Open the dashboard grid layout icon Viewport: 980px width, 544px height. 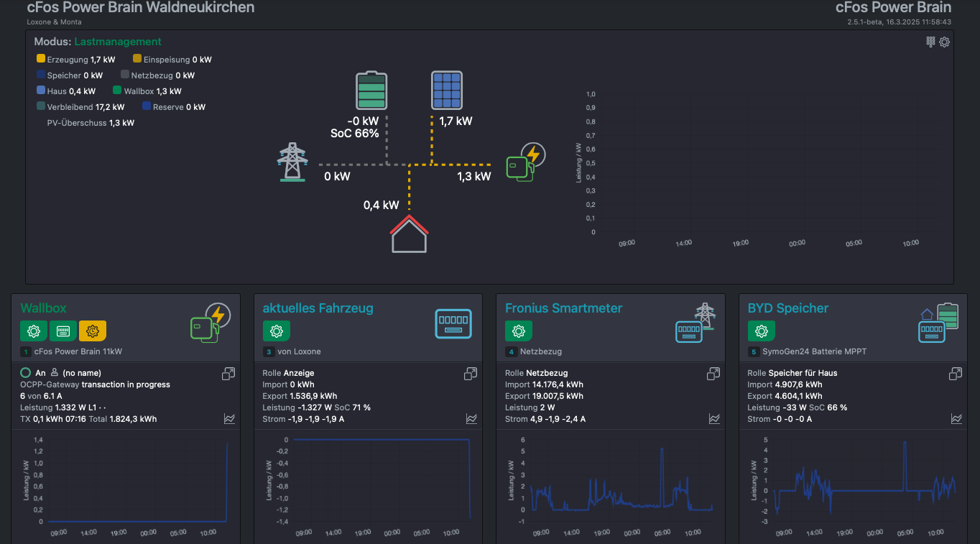931,42
